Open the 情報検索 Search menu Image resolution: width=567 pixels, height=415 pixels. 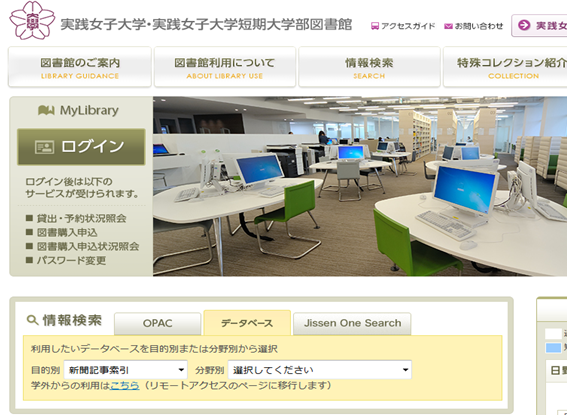[369, 67]
